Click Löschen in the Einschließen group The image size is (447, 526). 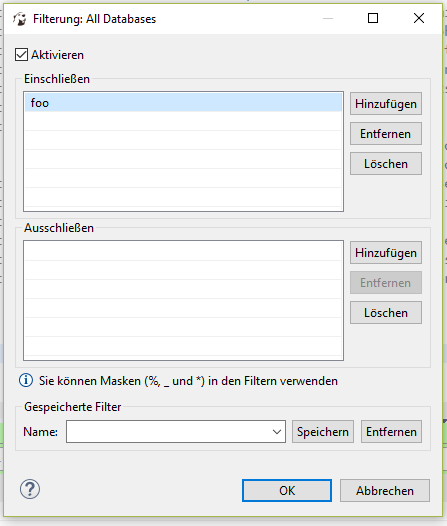click(386, 164)
